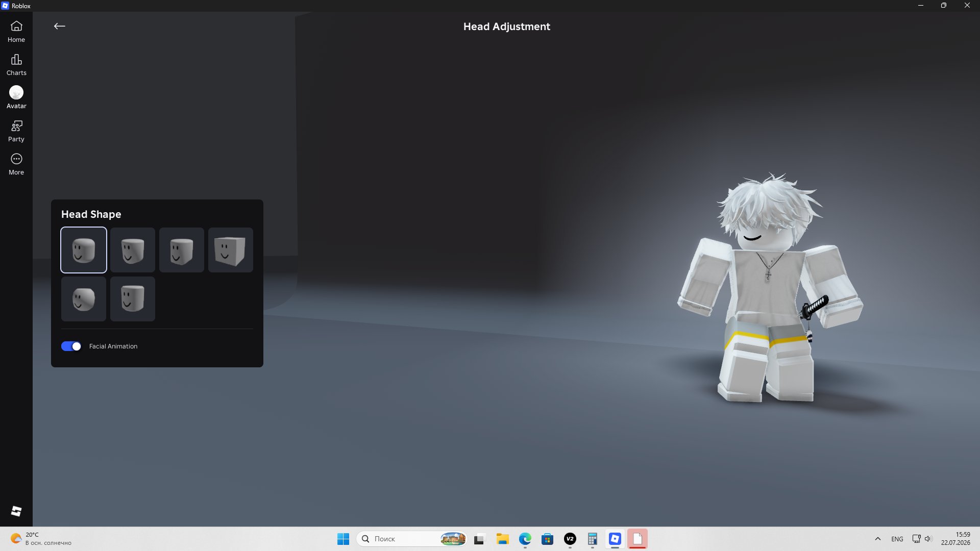
Task: Open the weather widget on taskbar
Action: click(x=41, y=539)
